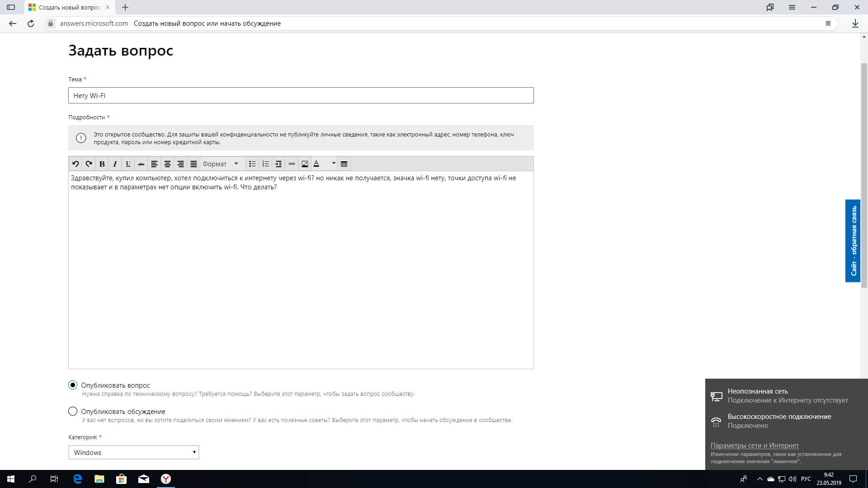Click the text highlight color swatch
868x488 pixels.
[x=316, y=164]
